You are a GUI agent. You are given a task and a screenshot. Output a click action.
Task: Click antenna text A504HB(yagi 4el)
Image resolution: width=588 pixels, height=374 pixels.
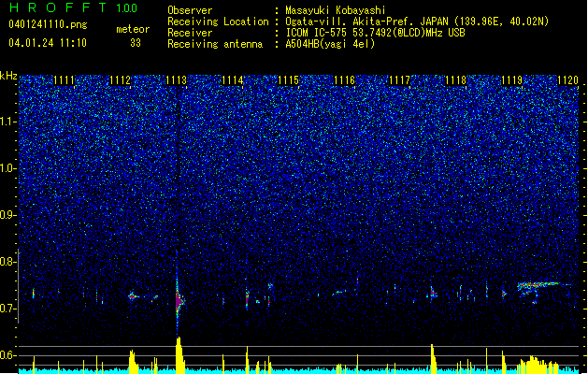coord(330,44)
